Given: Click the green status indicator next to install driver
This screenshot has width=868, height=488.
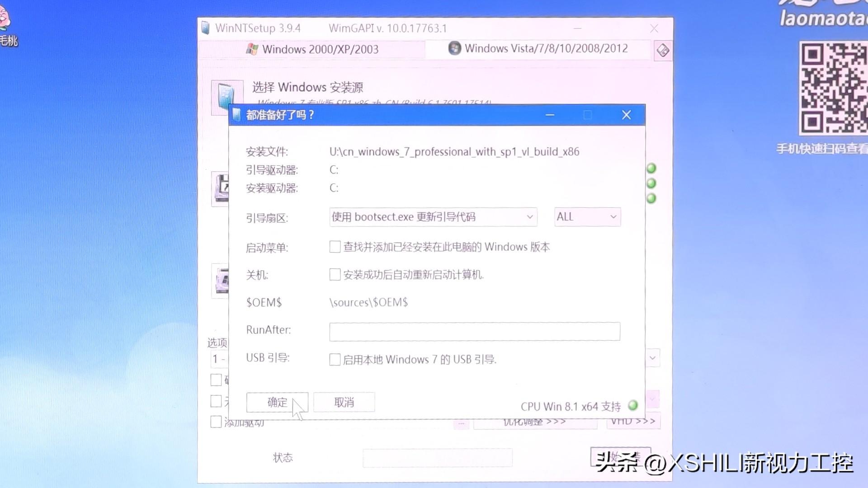Looking at the screenshot, I should [651, 183].
